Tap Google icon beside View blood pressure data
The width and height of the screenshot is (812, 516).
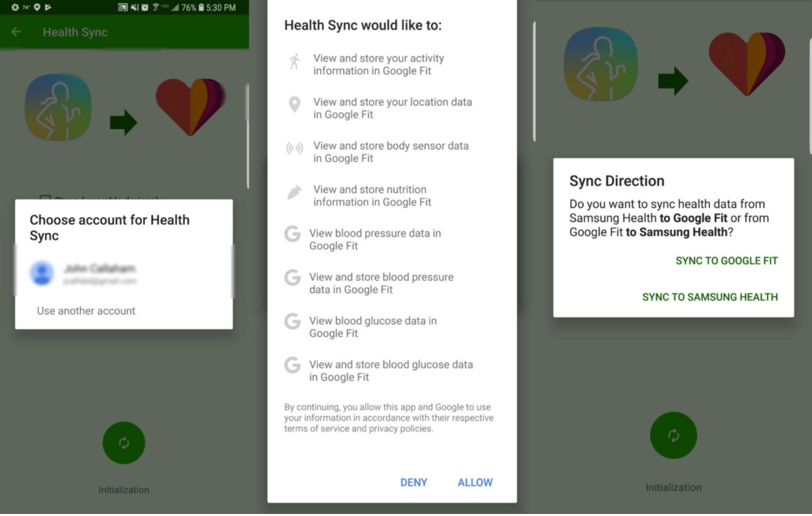click(x=293, y=234)
